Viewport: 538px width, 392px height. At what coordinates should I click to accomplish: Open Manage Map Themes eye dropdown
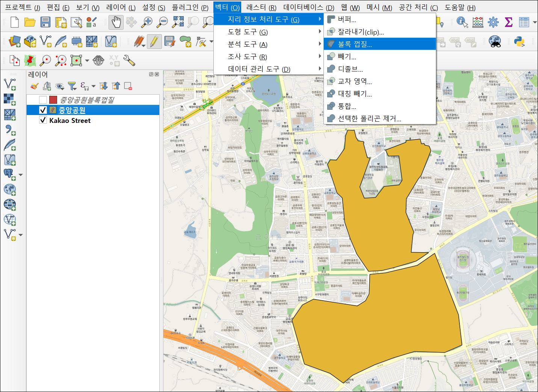click(59, 86)
